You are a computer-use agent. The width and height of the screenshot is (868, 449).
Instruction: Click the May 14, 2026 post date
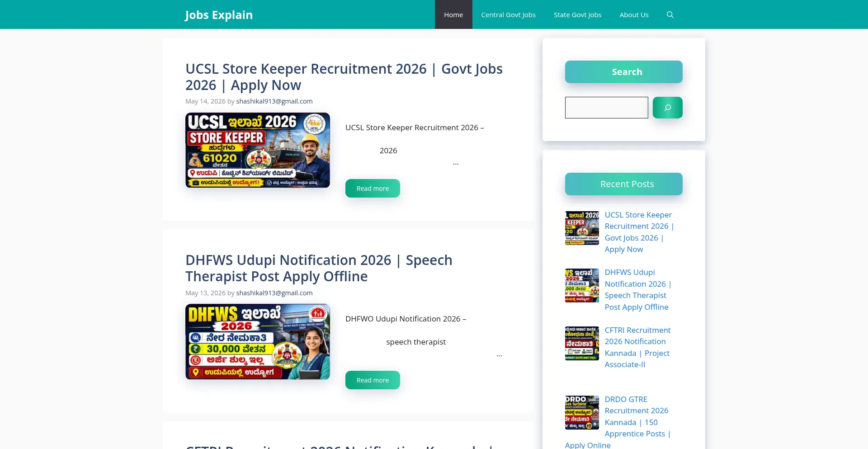205,101
